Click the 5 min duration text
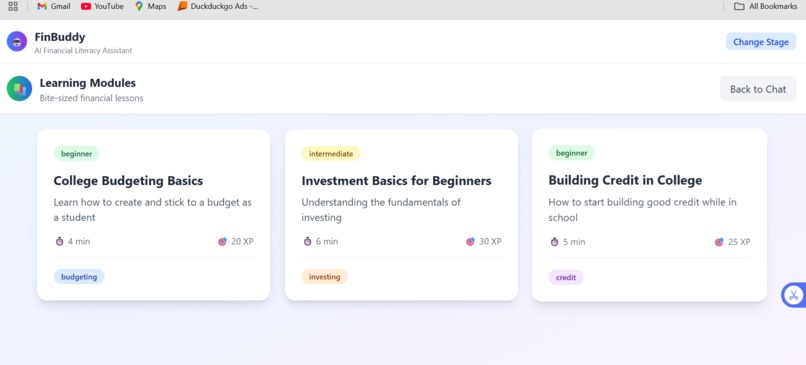 (574, 242)
